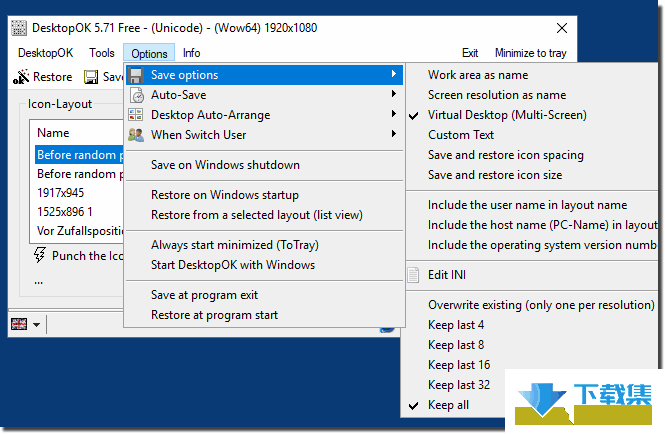665x434 pixels.
Task: Select Keep last 32
Action: tap(459, 385)
